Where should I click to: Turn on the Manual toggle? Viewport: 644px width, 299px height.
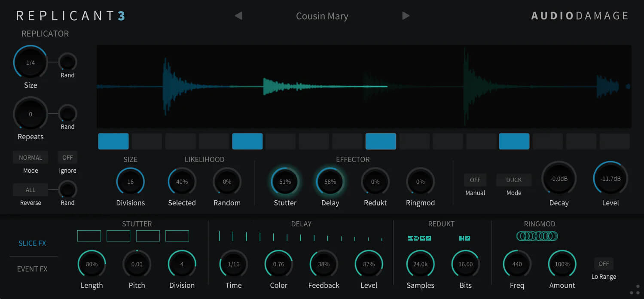(475, 180)
